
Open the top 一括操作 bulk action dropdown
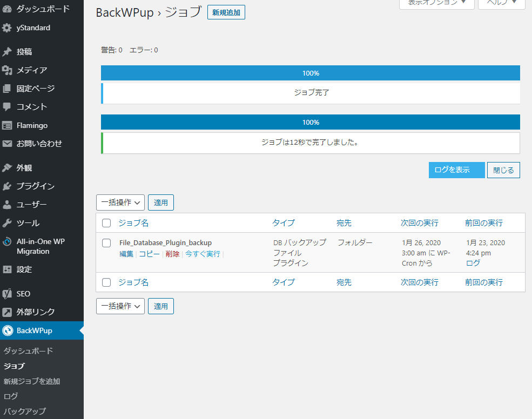pyautogui.click(x=120, y=202)
